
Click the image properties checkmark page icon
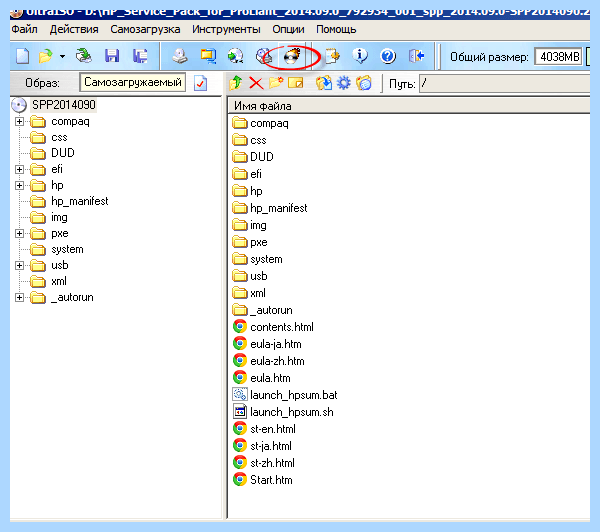201,83
